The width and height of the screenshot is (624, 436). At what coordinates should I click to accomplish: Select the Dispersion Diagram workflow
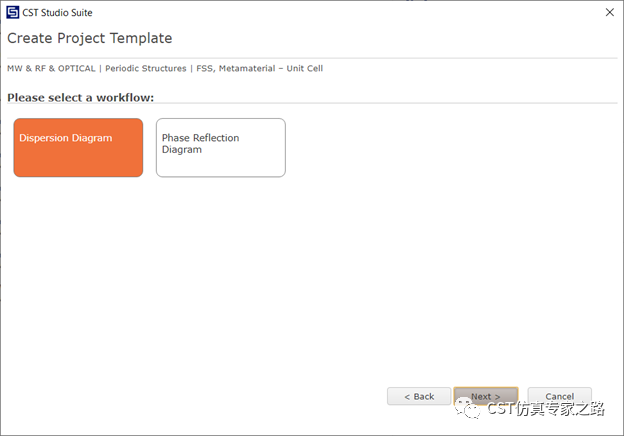tap(78, 148)
